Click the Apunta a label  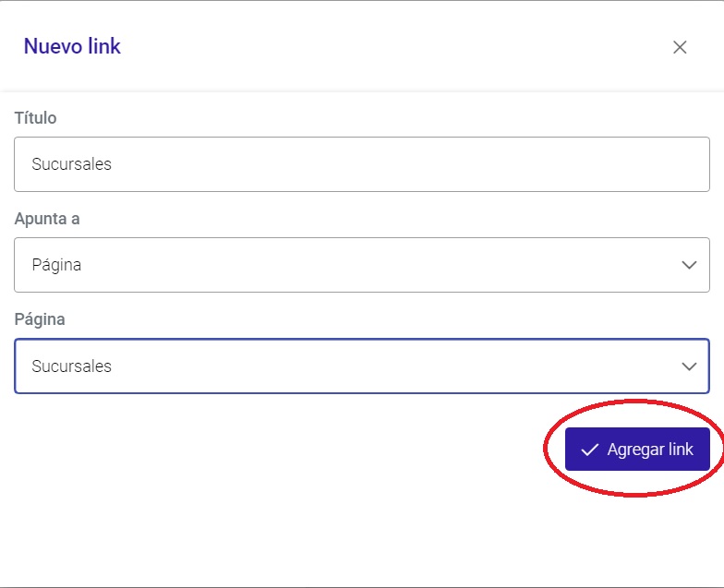pyautogui.click(x=47, y=219)
